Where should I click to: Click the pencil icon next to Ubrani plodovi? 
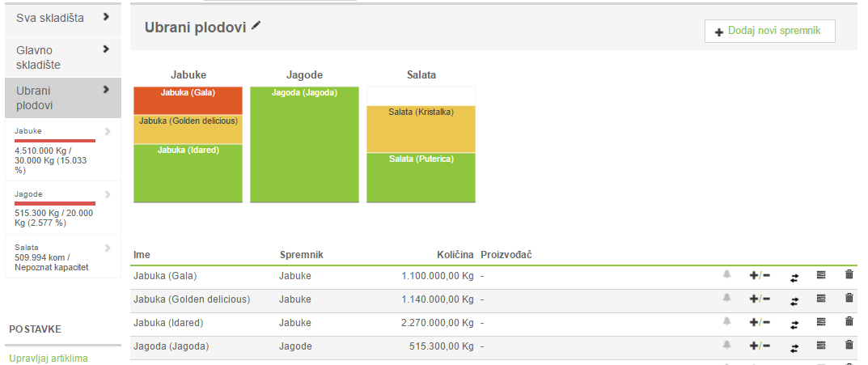[256, 26]
